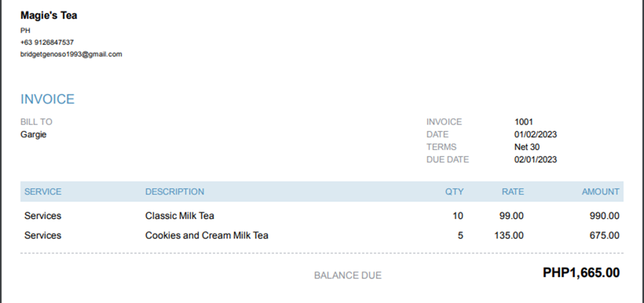Viewport: 644px width, 303px height.
Task: Select the BILL TO label
Action: (36, 122)
